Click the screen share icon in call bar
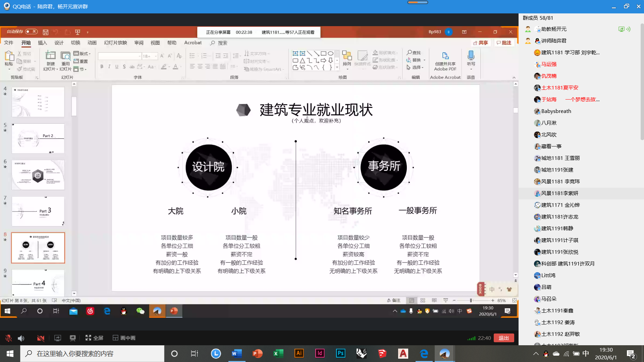The image size is (644, 362). point(58,338)
